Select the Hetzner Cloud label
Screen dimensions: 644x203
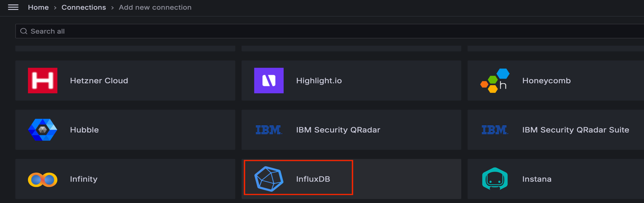click(99, 81)
